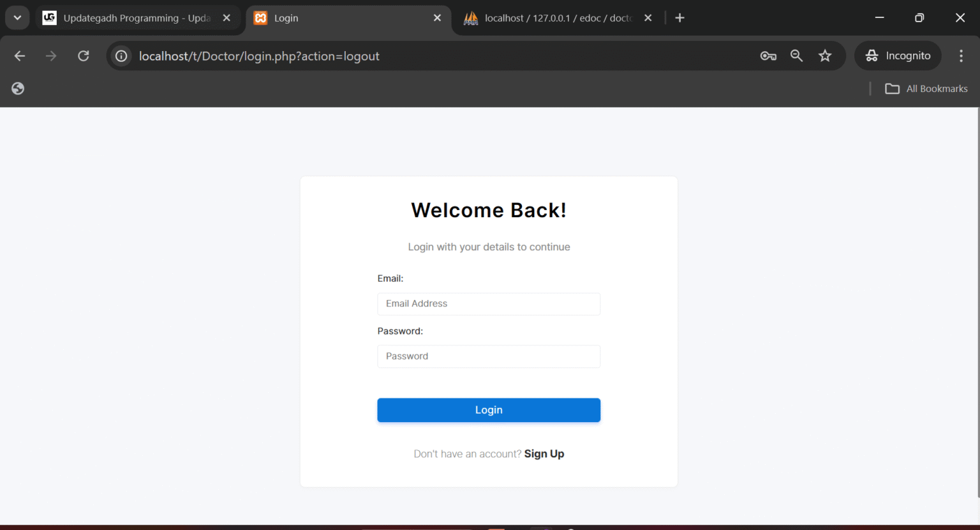
Task: Click the Incognito profile indicator
Action: coord(898,56)
